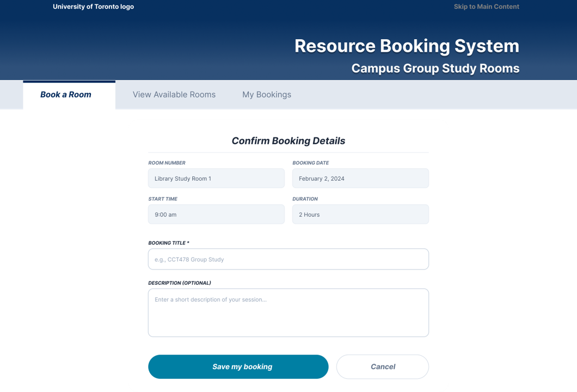
Task: Click the Booking Date label
Action: [x=310, y=163]
